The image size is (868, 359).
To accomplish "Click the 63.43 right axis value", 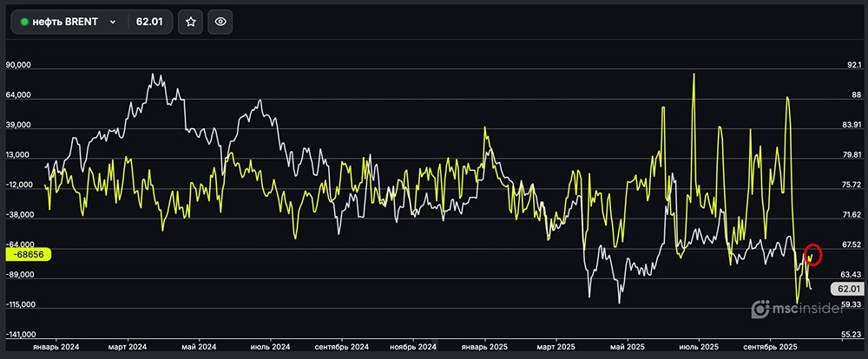I will pyautogui.click(x=852, y=274).
